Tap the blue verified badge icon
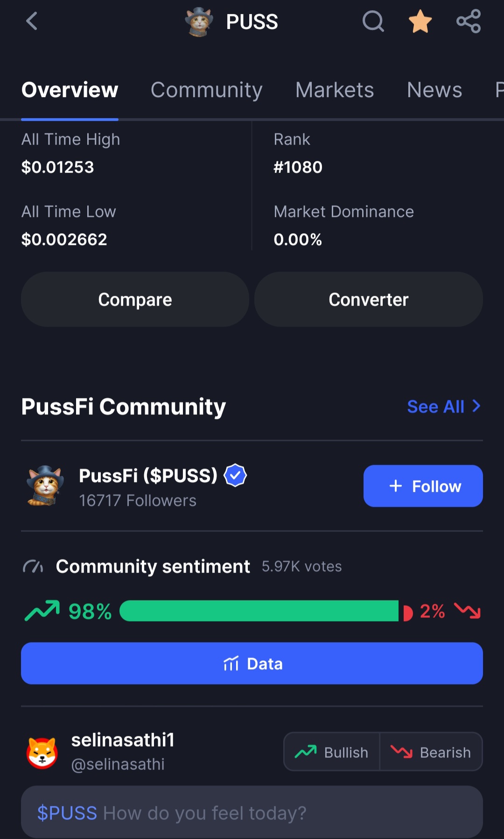The height and width of the screenshot is (839, 504). point(235,475)
